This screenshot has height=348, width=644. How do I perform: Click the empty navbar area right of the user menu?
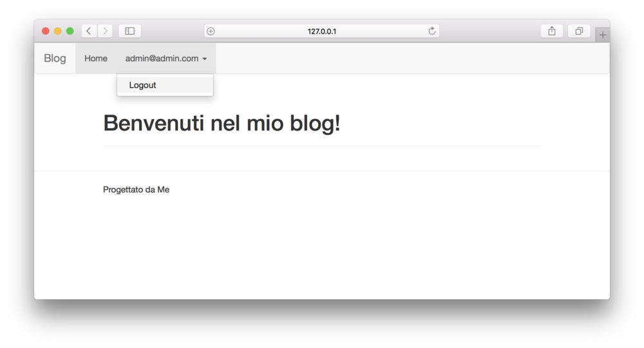tap(412, 59)
